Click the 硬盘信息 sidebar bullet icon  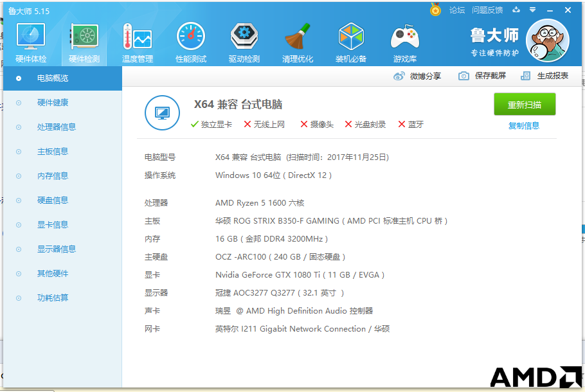point(19,200)
